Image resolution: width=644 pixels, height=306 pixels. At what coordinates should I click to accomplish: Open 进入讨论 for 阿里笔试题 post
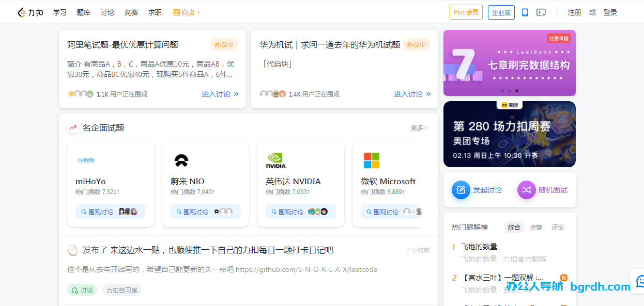coord(220,94)
